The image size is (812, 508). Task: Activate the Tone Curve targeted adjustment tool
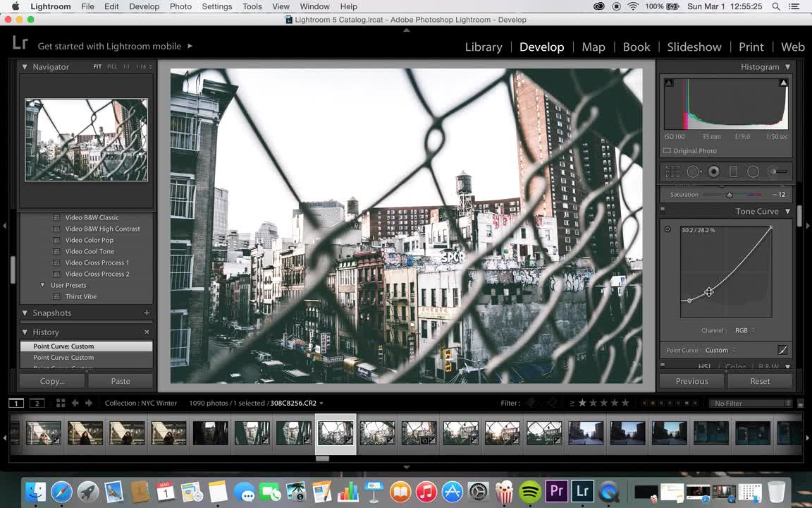tap(668, 229)
